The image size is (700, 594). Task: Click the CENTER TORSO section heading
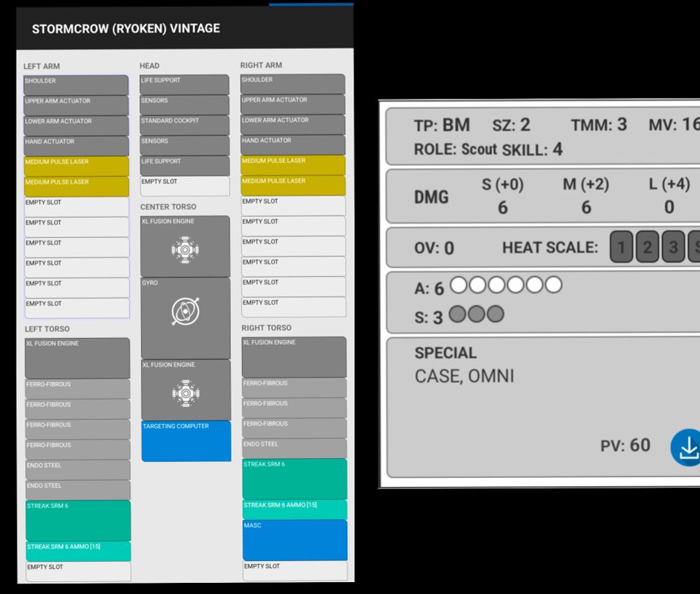168,206
